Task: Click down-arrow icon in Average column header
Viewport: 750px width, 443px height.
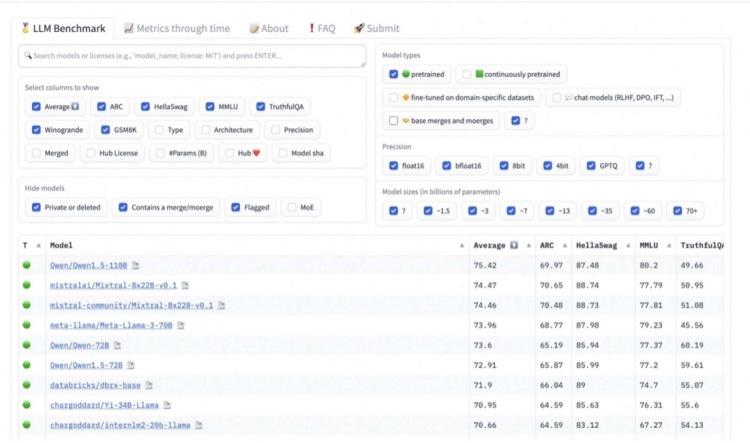Action: [514, 245]
